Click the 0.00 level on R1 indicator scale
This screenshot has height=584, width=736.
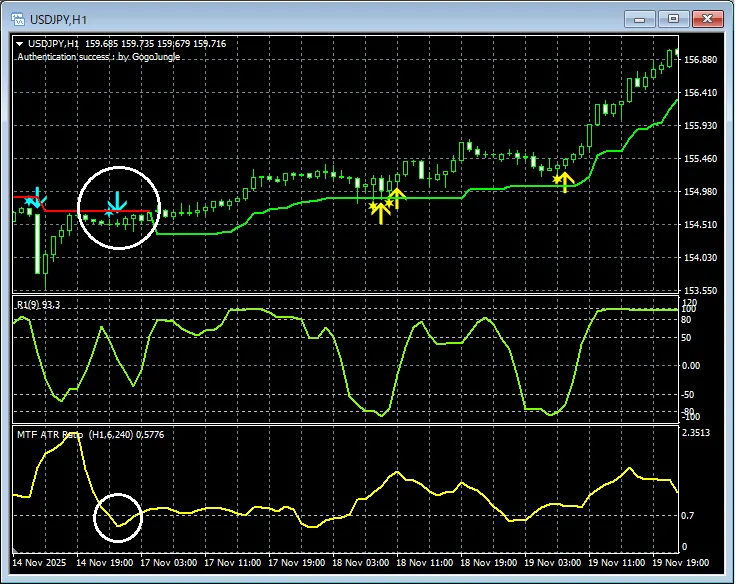[690, 366]
